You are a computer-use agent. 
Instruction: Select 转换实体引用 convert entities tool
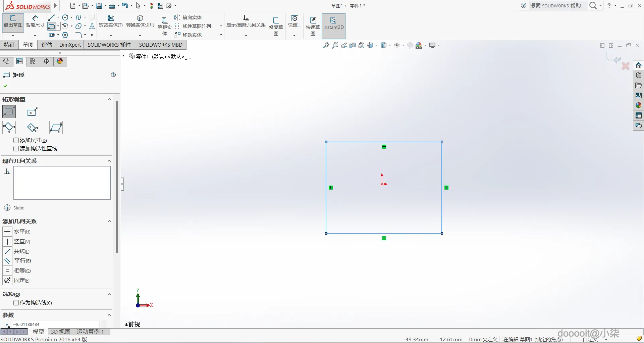140,21
